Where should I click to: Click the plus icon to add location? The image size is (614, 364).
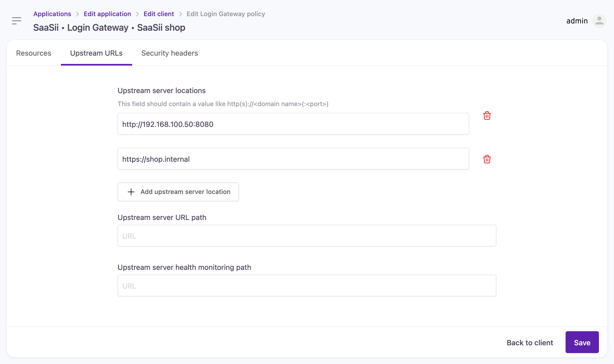click(131, 192)
